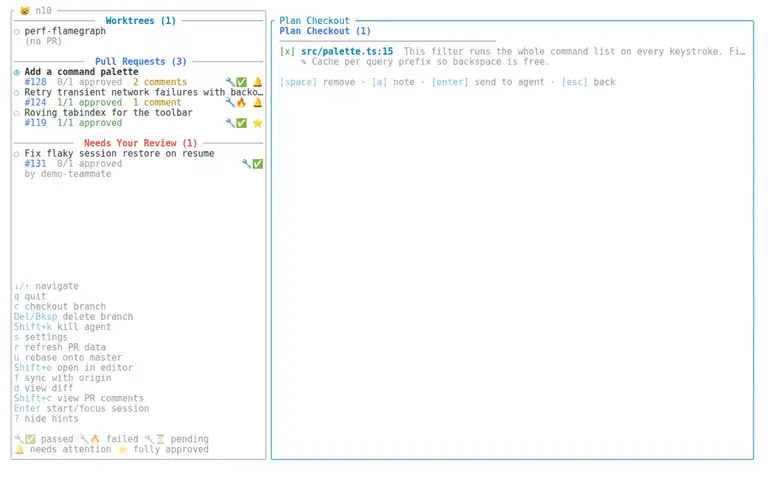Toggle the [x] checkbox for src/palette.ts:15
Viewport: 768px width, 480px height.
(288, 51)
